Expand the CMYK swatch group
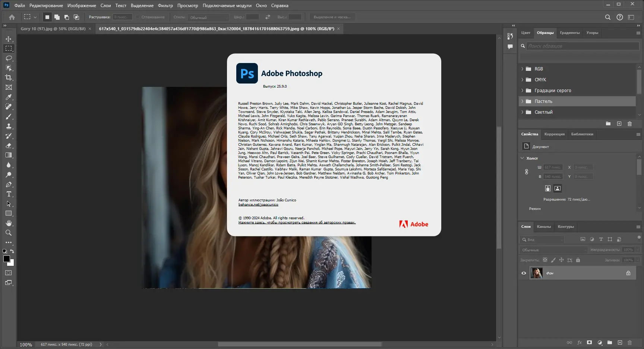The image size is (644, 349). click(x=523, y=80)
